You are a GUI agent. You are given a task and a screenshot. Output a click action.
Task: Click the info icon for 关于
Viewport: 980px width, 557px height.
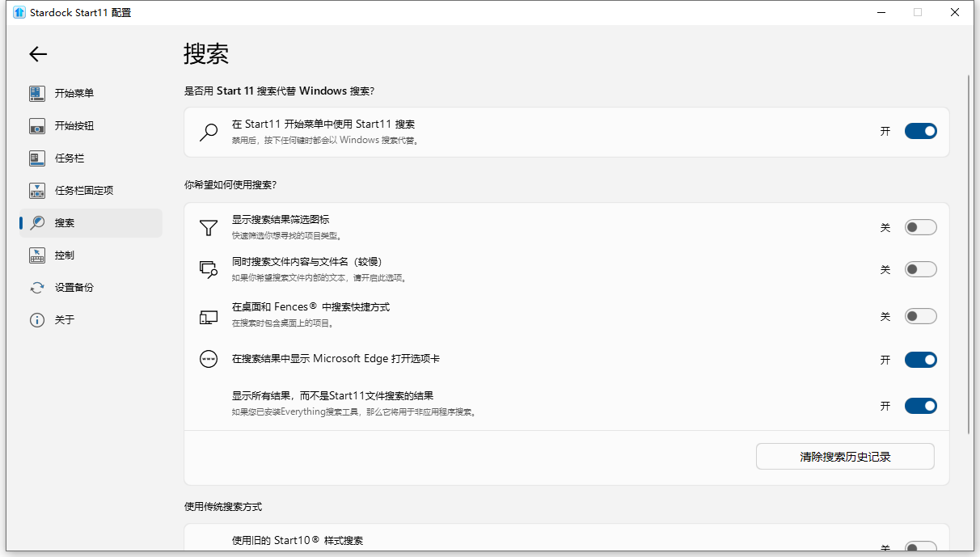tap(37, 319)
